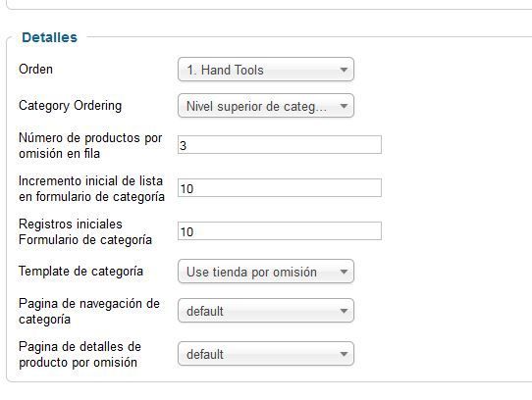Click the arrow on Template de categoría select
This screenshot has height=400, width=532.
coord(344,272)
